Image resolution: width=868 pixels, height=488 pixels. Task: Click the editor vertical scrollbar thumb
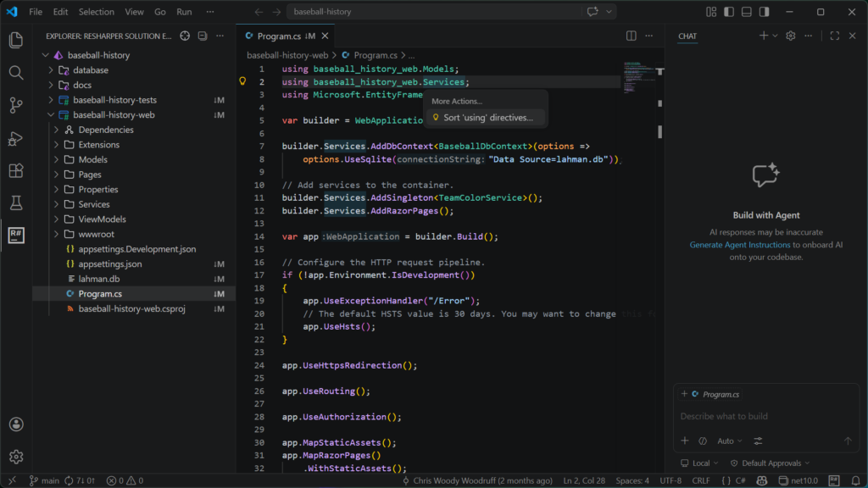pos(660,132)
